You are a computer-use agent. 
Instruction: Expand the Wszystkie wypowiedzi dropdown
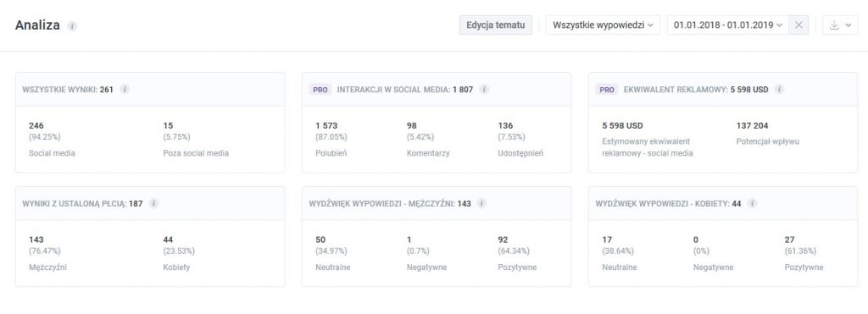(603, 25)
